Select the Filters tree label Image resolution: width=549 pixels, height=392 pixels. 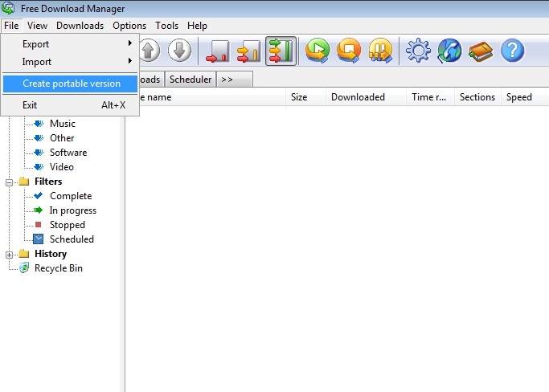48,182
